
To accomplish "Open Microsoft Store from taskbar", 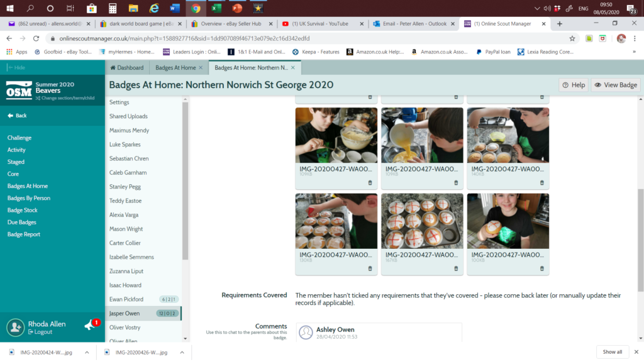I will [91, 8].
